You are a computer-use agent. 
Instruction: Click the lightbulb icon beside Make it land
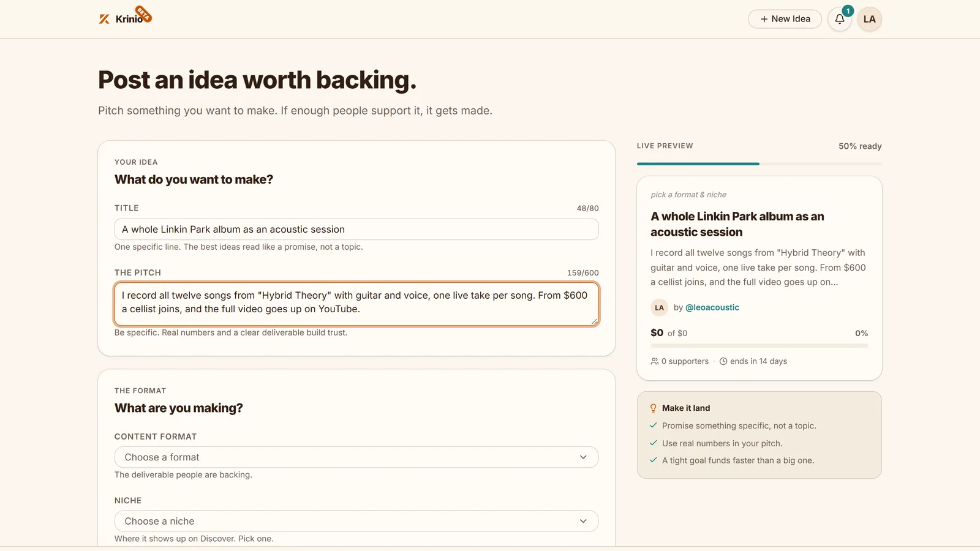(654, 408)
